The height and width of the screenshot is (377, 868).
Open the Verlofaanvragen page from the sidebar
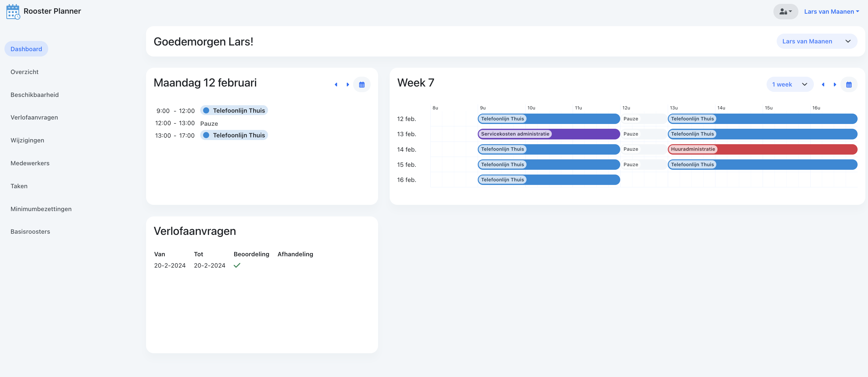tap(34, 117)
